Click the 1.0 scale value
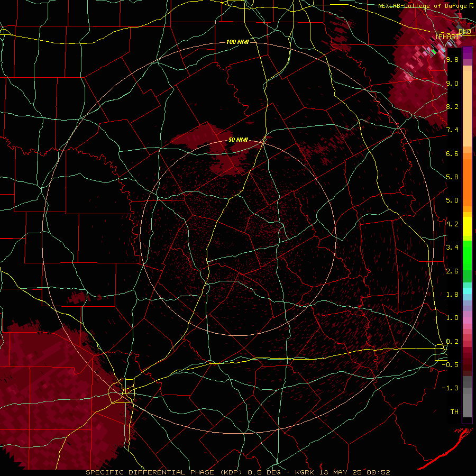Viewport: 476px width, 476px height. point(452,318)
